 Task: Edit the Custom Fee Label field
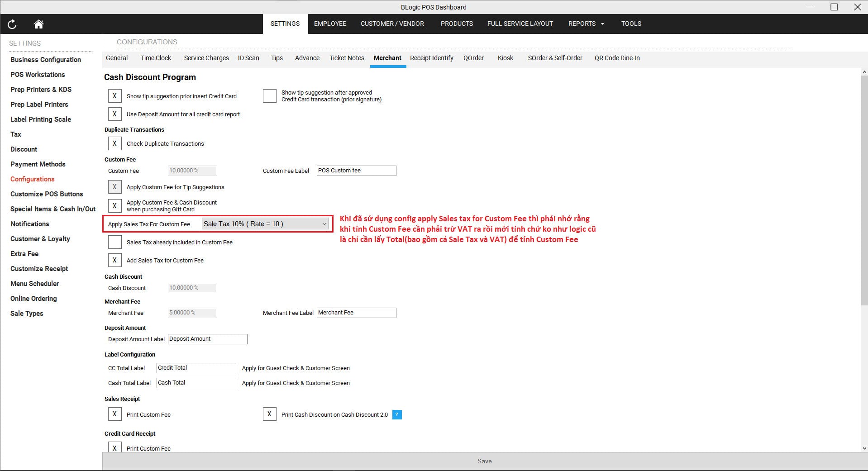click(x=356, y=171)
